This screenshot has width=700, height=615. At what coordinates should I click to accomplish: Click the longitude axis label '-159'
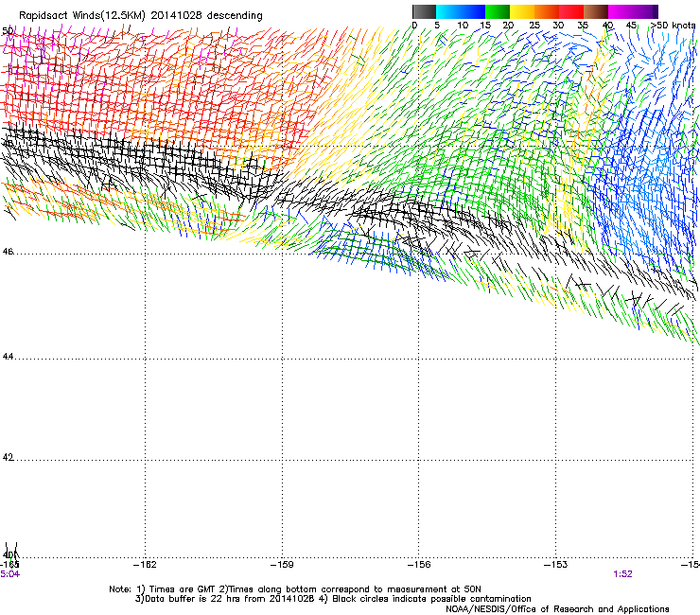[x=282, y=565]
